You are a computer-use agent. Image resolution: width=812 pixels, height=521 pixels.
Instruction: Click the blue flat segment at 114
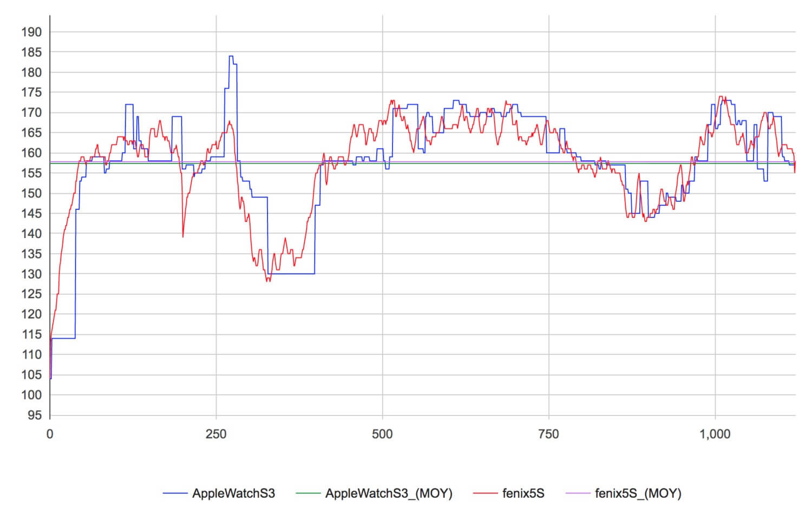pos(63,338)
